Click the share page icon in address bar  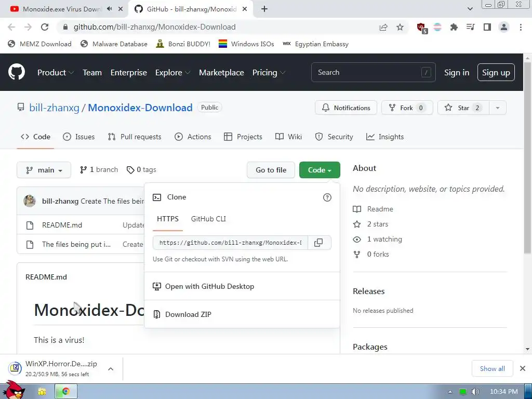point(383,27)
